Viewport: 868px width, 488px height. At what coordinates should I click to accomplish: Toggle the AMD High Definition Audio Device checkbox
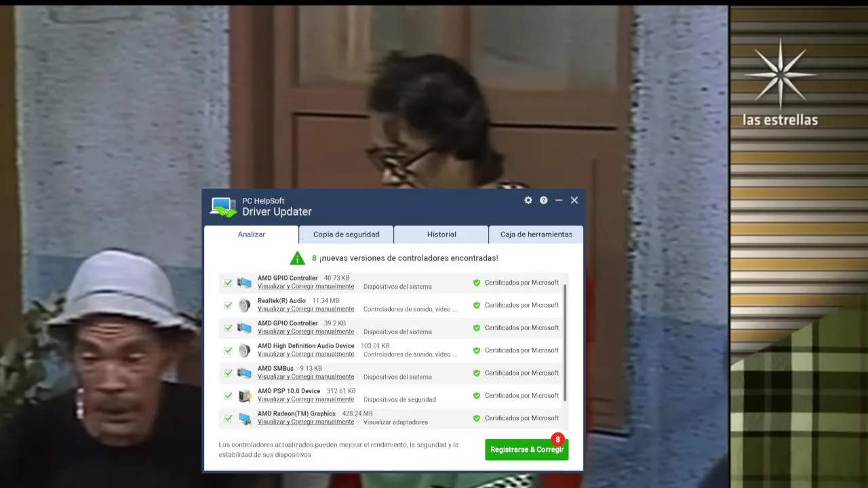point(228,350)
